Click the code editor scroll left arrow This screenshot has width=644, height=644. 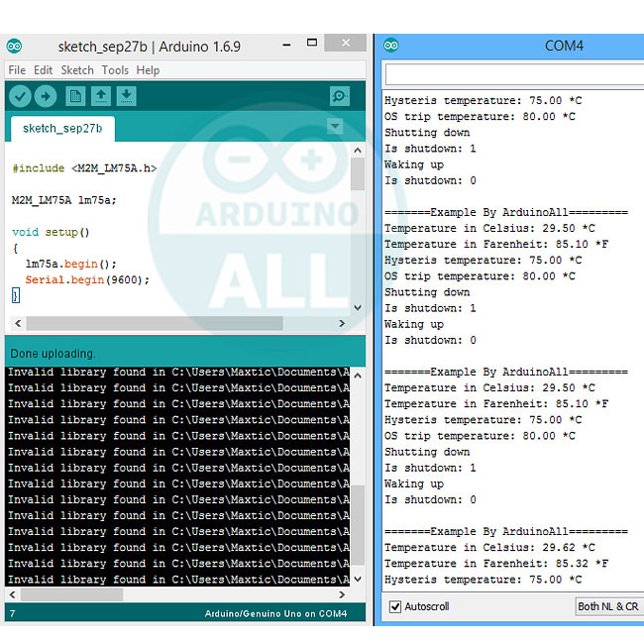18,324
